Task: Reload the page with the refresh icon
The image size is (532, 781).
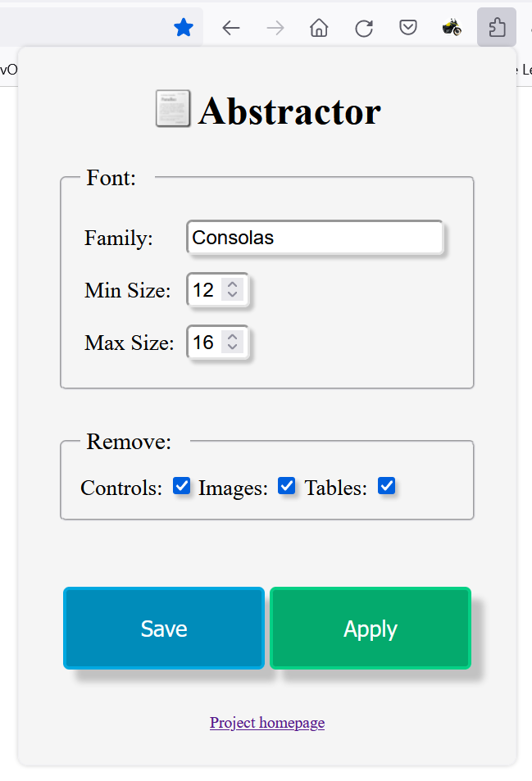Action: point(364,28)
